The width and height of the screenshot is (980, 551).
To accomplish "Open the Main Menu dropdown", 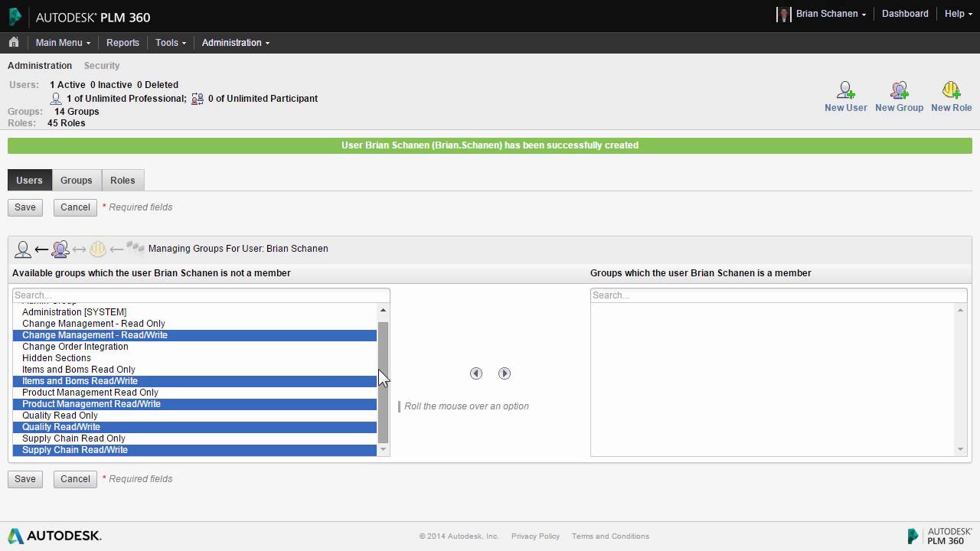I will 63,43.
